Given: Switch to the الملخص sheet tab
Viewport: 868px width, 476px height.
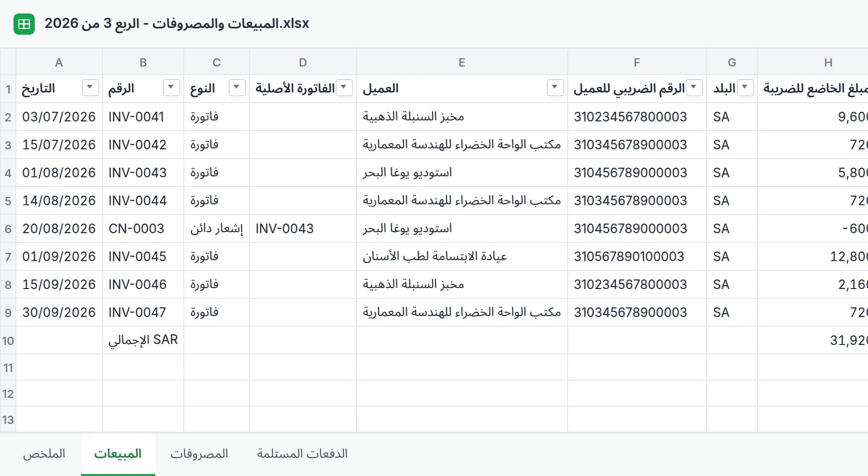Looking at the screenshot, I should click(44, 454).
